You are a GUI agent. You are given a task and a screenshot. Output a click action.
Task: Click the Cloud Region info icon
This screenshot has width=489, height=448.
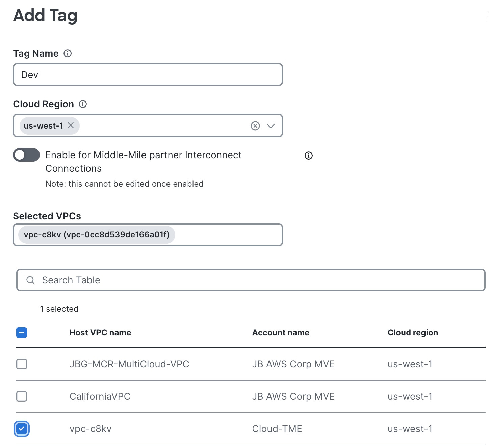83,104
